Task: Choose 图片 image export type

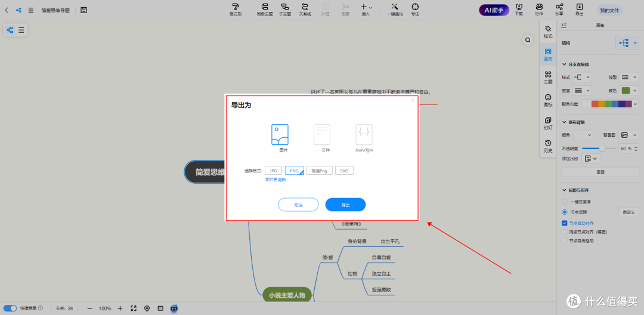Action: (x=280, y=138)
